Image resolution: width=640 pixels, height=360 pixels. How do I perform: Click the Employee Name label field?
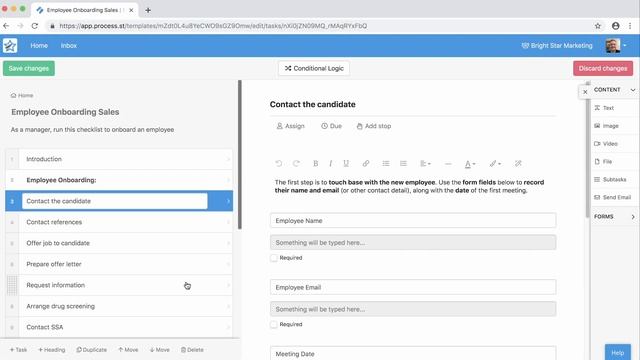pos(413,220)
